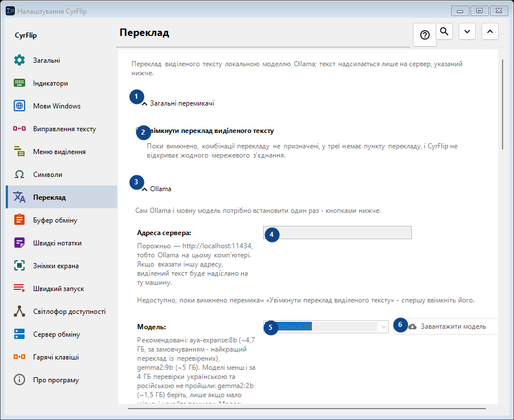This screenshot has height=420, width=514.
Task: Open the Модель combo box dropdown
Action: pos(383,326)
